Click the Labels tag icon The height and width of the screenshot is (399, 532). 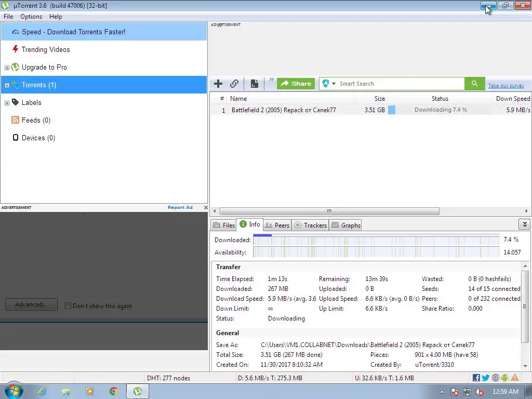[15, 102]
